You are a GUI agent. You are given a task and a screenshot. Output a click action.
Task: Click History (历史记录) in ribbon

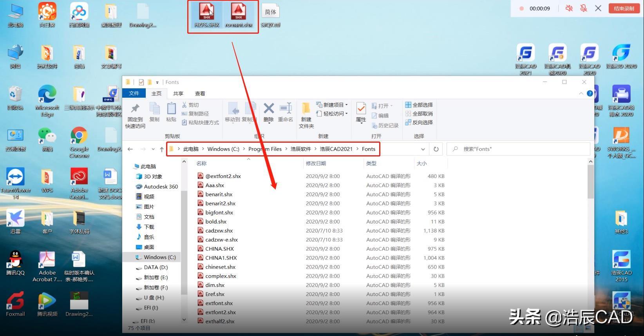pyautogui.click(x=385, y=125)
